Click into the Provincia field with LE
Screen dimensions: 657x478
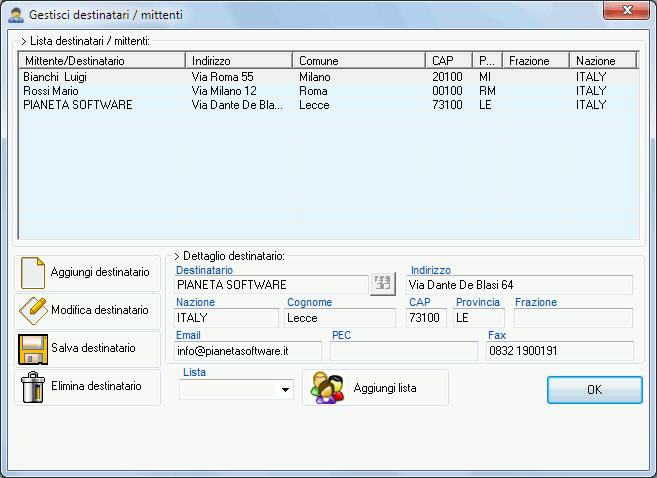tap(479, 318)
